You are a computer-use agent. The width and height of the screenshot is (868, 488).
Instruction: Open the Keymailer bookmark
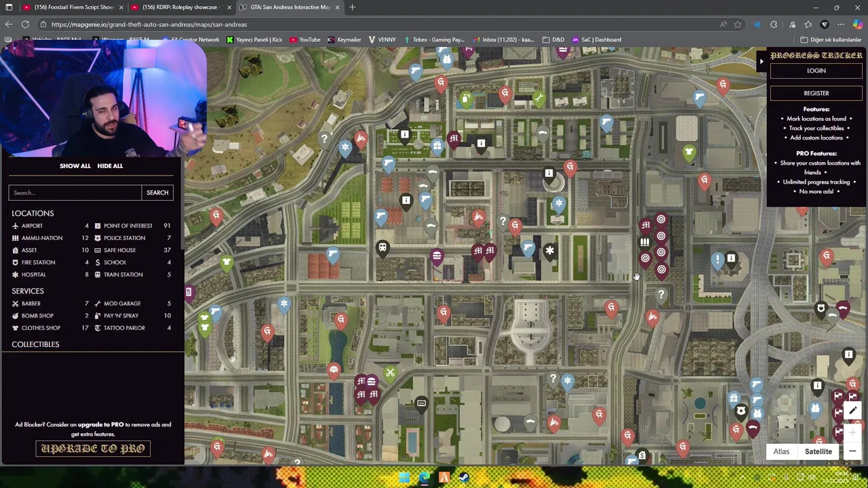344,39
